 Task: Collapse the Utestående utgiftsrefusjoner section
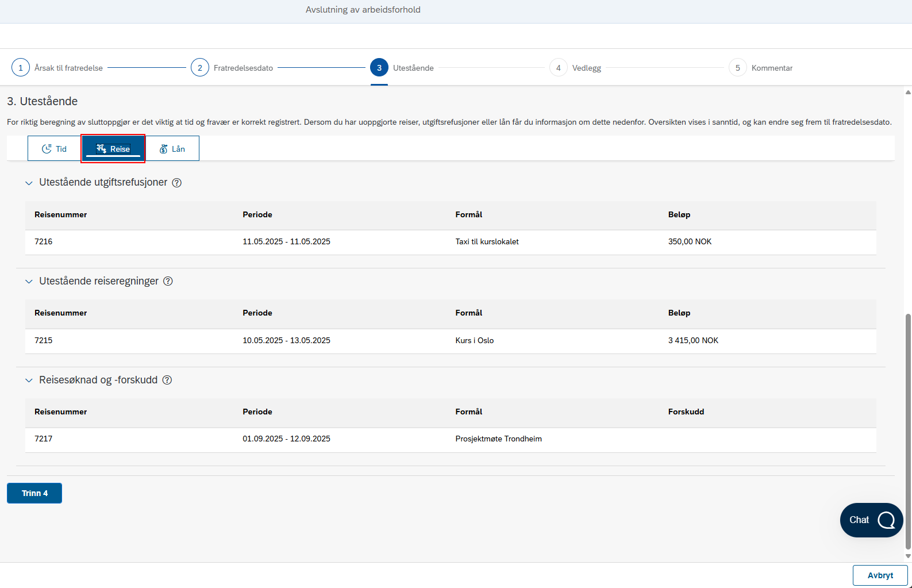pyautogui.click(x=29, y=183)
